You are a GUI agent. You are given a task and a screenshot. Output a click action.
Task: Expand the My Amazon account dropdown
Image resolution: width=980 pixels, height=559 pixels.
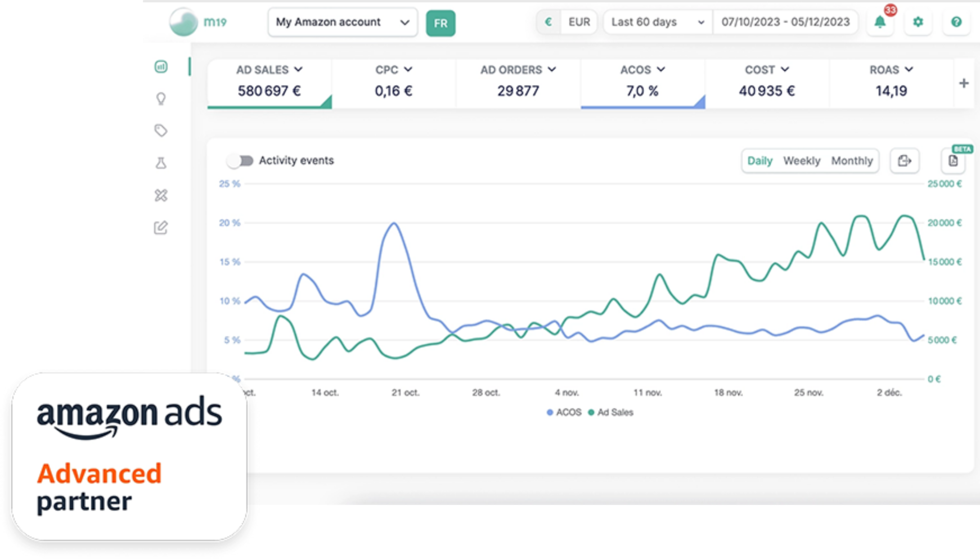342,22
